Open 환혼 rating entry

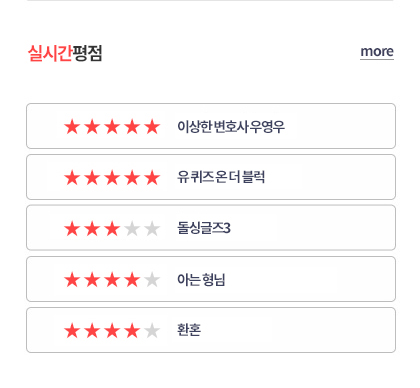[211, 330]
